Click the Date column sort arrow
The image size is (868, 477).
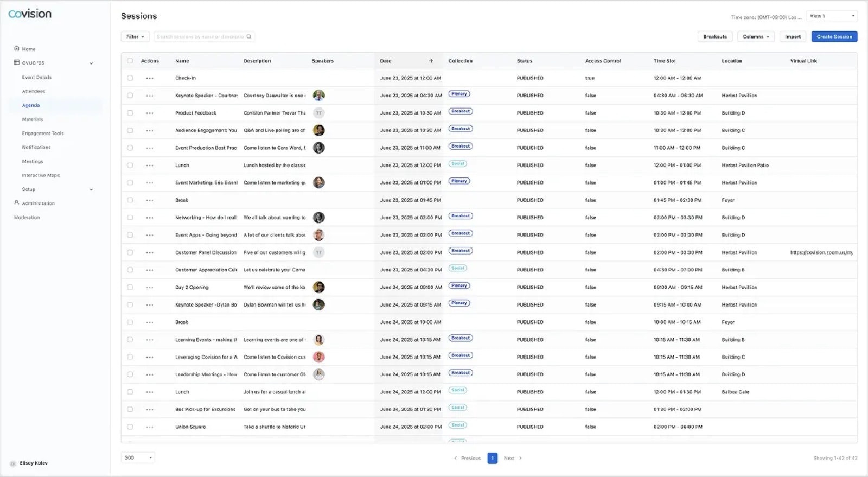431,61
